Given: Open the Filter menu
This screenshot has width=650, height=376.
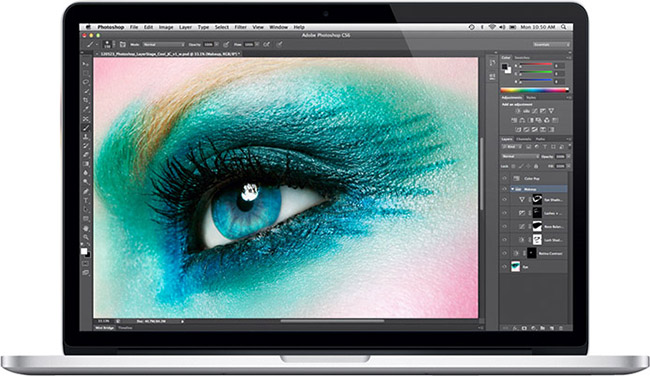Looking at the screenshot, I should tap(240, 27).
